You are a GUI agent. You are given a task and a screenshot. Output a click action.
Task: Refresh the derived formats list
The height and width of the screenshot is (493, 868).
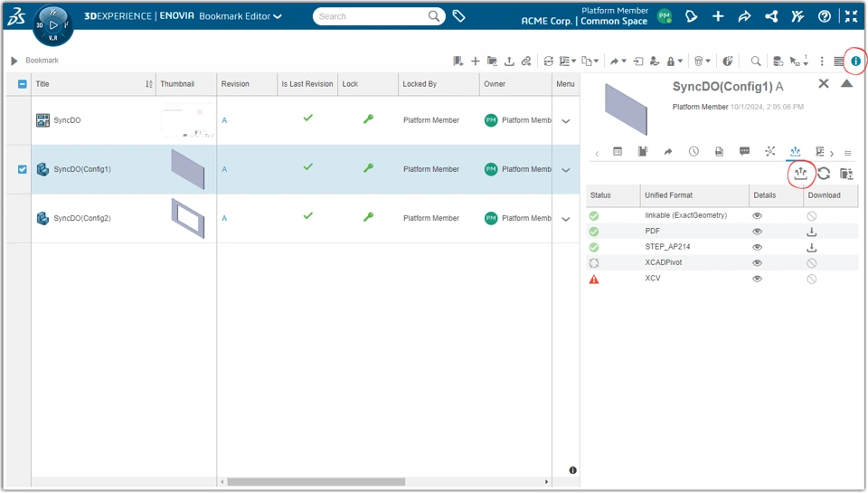pos(824,174)
